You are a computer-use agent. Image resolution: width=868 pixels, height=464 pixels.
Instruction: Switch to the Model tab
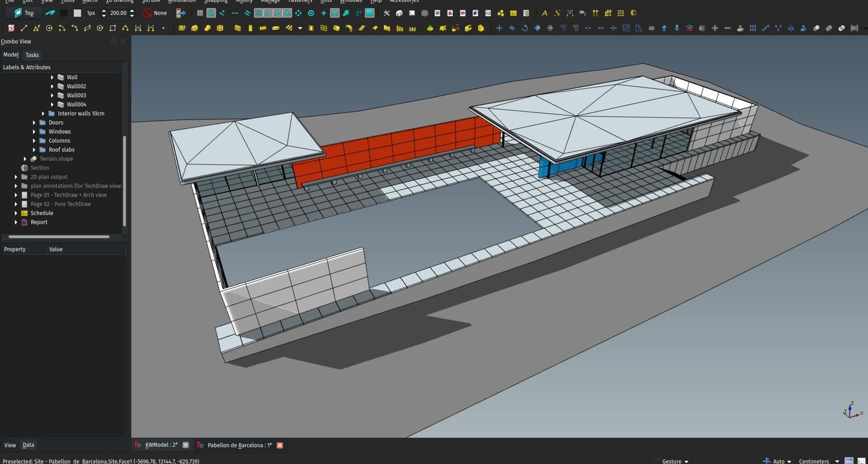pos(11,55)
